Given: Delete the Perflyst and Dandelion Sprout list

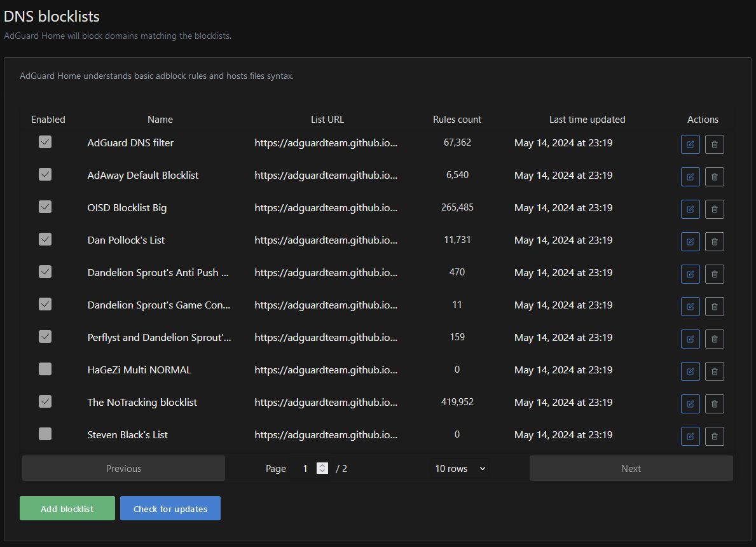Looking at the screenshot, I should pyautogui.click(x=715, y=338).
